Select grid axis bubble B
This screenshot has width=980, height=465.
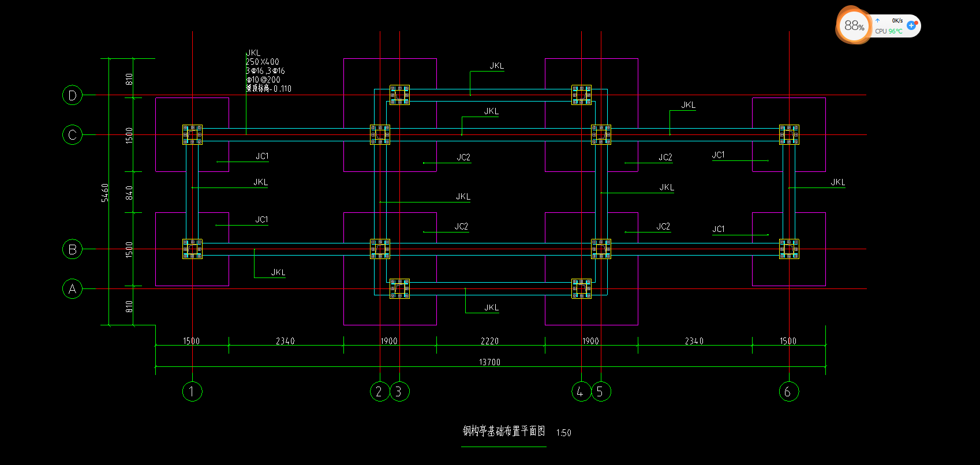coord(72,249)
